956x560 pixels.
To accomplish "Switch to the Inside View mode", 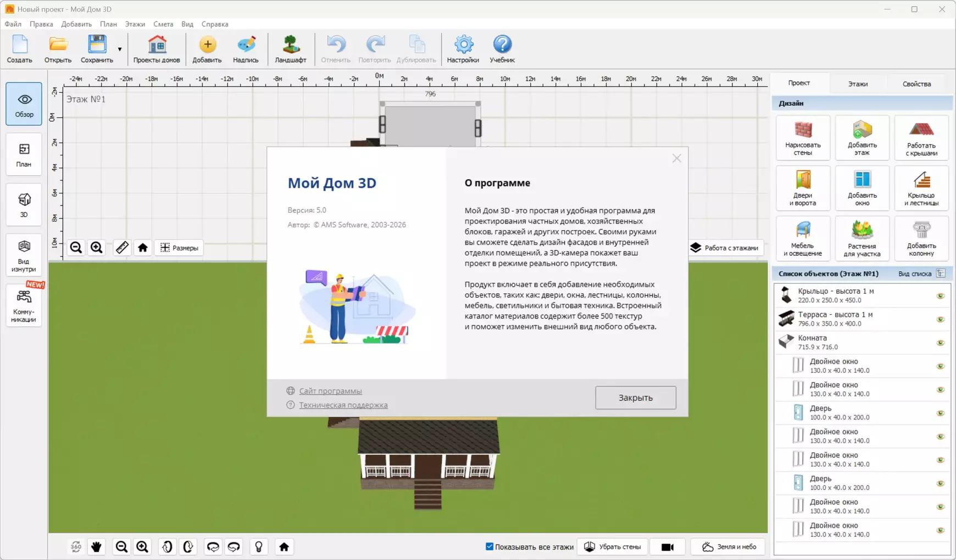I will tap(24, 255).
